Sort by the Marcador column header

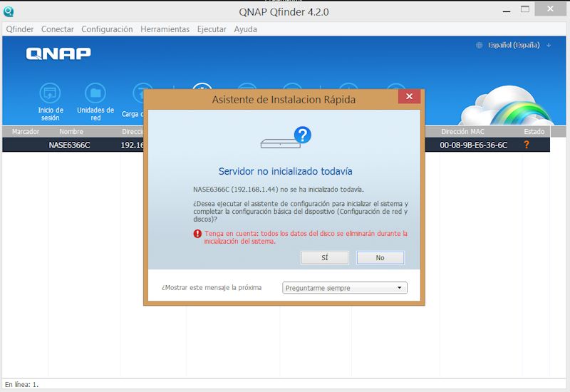pyautogui.click(x=26, y=131)
